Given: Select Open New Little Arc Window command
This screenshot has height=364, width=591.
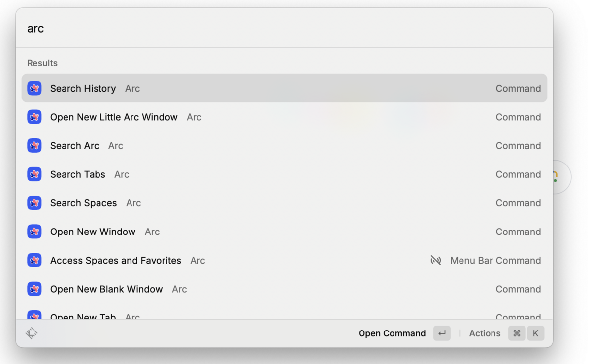Looking at the screenshot, I should pos(284,117).
